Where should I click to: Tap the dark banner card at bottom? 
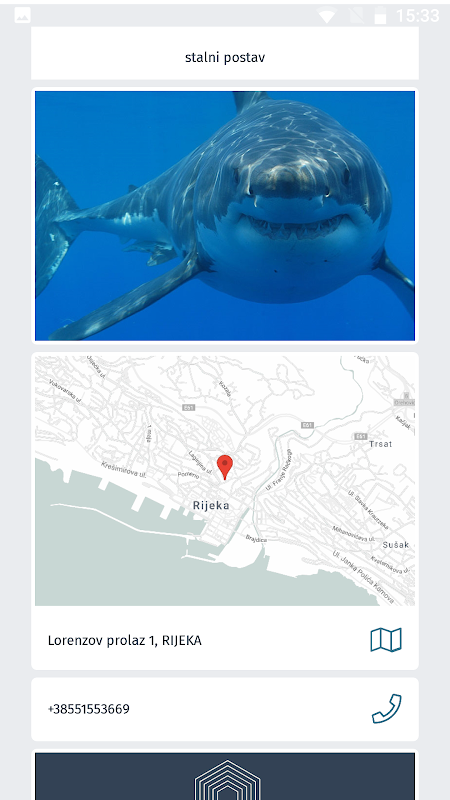(x=225, y=776)
